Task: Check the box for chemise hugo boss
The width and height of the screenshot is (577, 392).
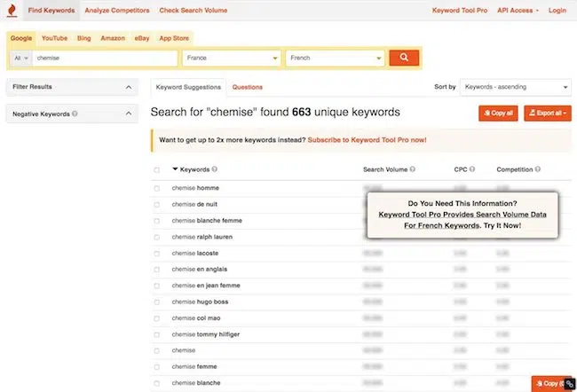Action: click(x=157, y=302)
